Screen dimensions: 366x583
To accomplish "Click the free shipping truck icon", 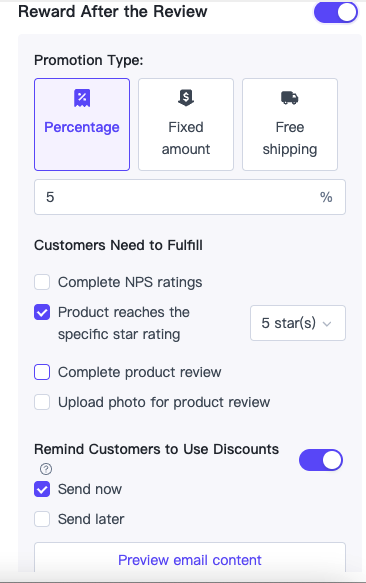I will [290, 98].
